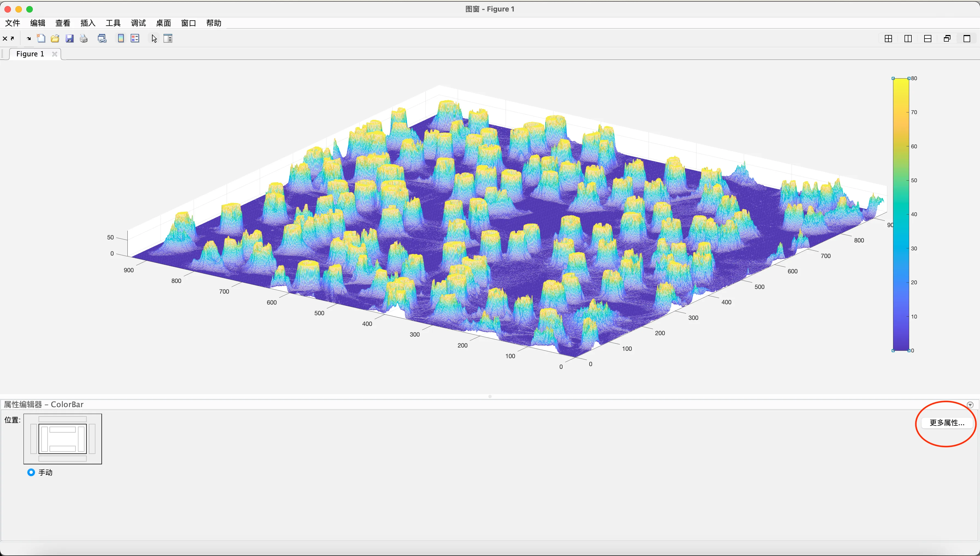Open the 桌面 menu
980x556 pixels.
[x=163, y=23]
